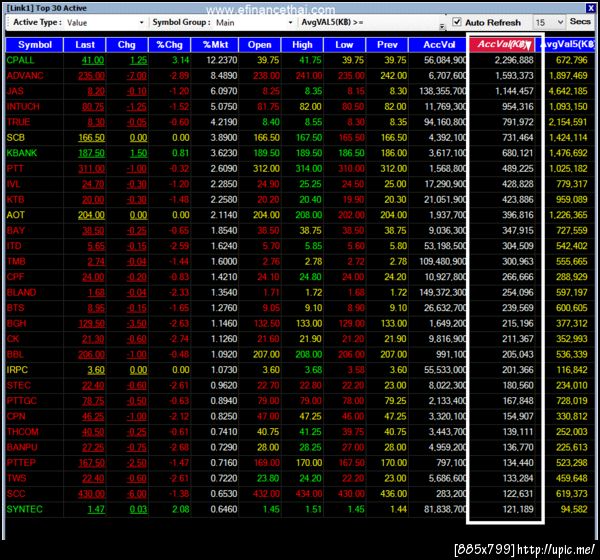This screenshot has height=560, width=600.
Task: Select the INTUCH symbol
Action: (x=23, y=107)
